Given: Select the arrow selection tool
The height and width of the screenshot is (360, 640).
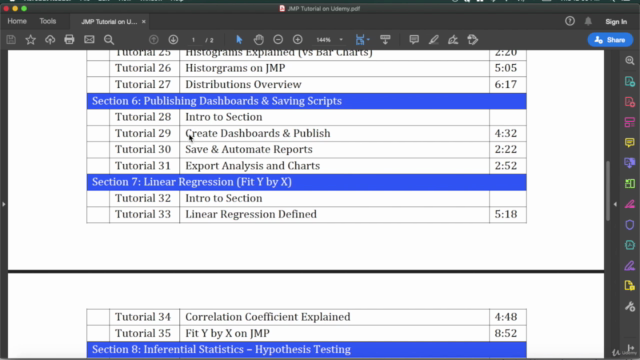Looking at the screenshot, I should tap(239, 40).
